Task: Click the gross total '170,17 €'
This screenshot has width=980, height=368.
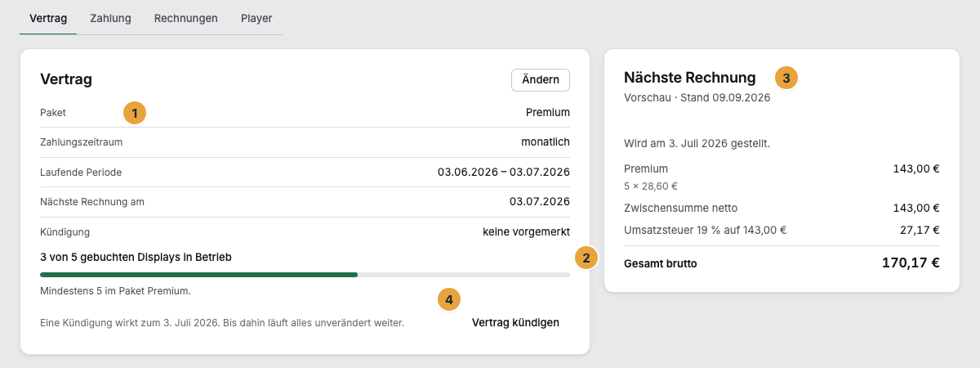Action: click(x=911, y=263)
